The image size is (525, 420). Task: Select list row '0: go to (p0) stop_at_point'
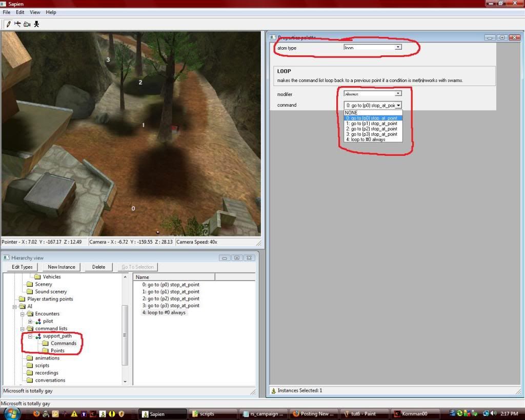click(x=171, y=285)
